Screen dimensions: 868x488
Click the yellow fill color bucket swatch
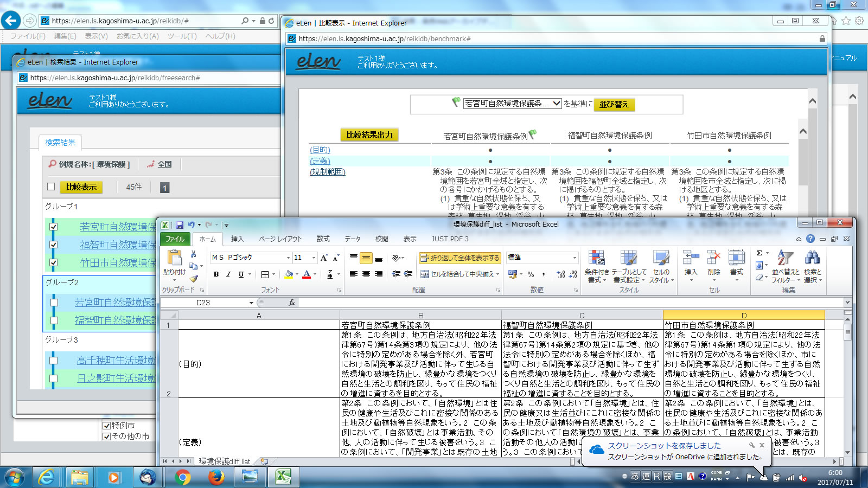coord(289,274)
